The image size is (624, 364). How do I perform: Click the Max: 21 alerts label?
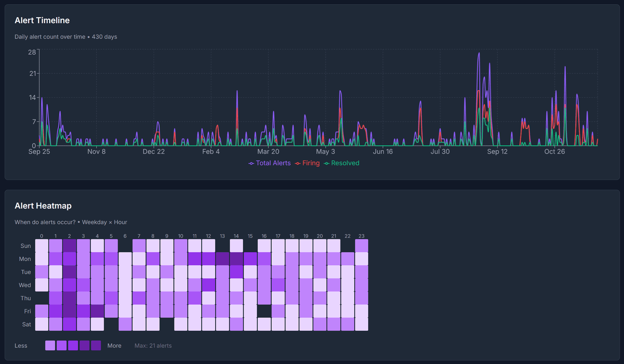[153, 346]
